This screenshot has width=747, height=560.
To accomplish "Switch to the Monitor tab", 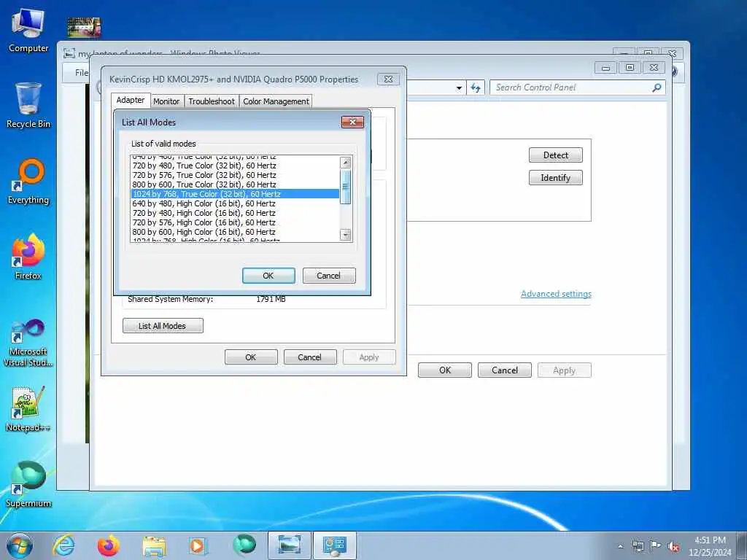I will click(166, 101).
